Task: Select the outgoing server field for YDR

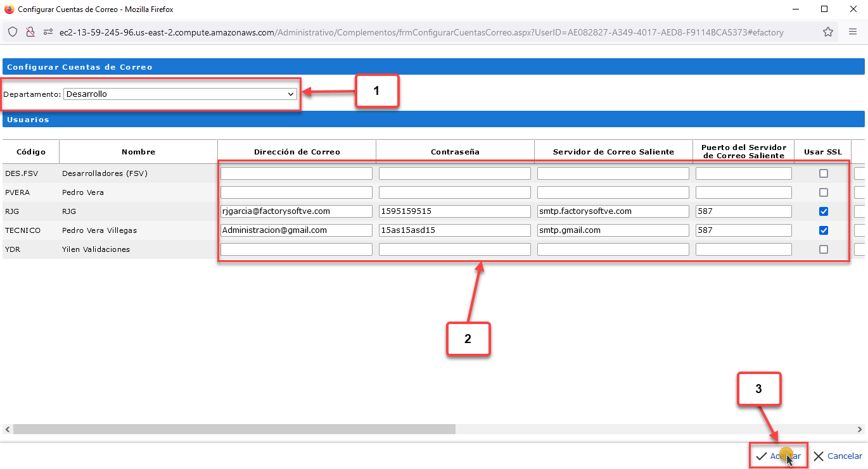Action: pyautogui.click(x=613, y=249)
